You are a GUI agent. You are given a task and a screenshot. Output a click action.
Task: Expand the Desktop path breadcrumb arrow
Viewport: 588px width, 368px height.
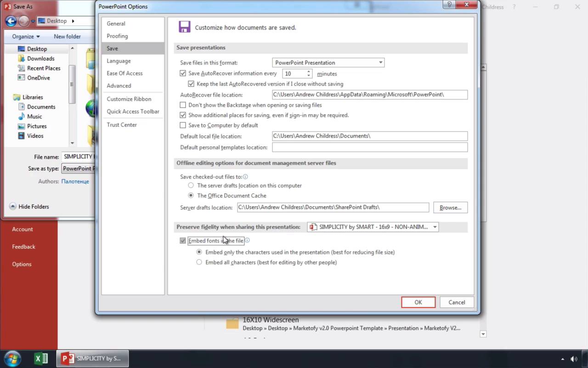click(x=73, y=21)
